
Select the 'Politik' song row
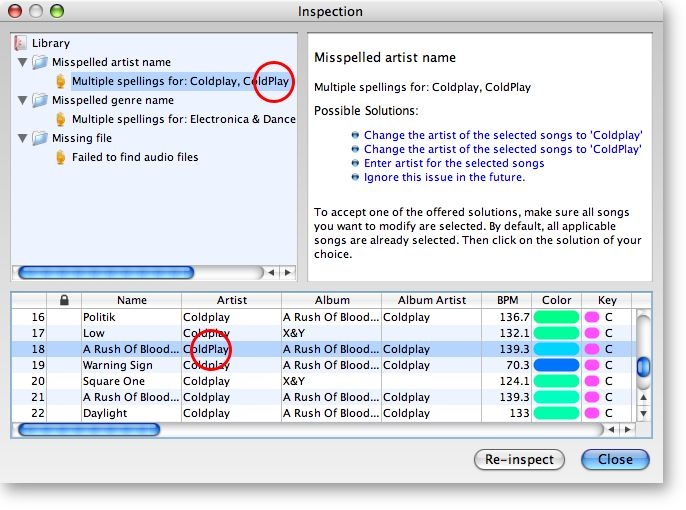click(x=323, y=317)
